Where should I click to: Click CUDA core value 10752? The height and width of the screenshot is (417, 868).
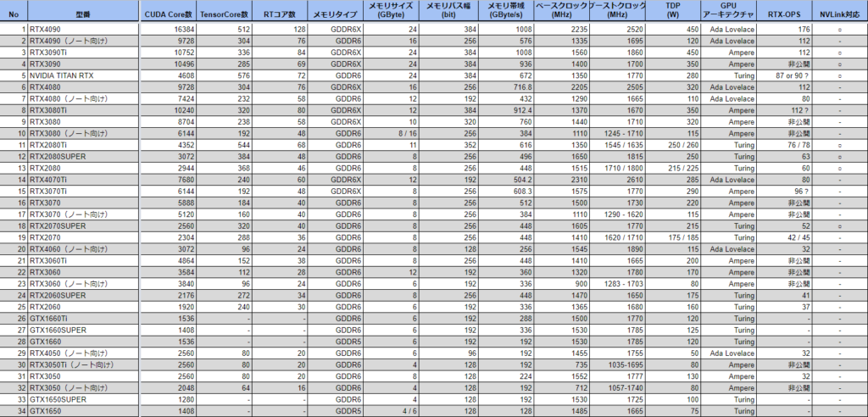[x=169, y=53]
